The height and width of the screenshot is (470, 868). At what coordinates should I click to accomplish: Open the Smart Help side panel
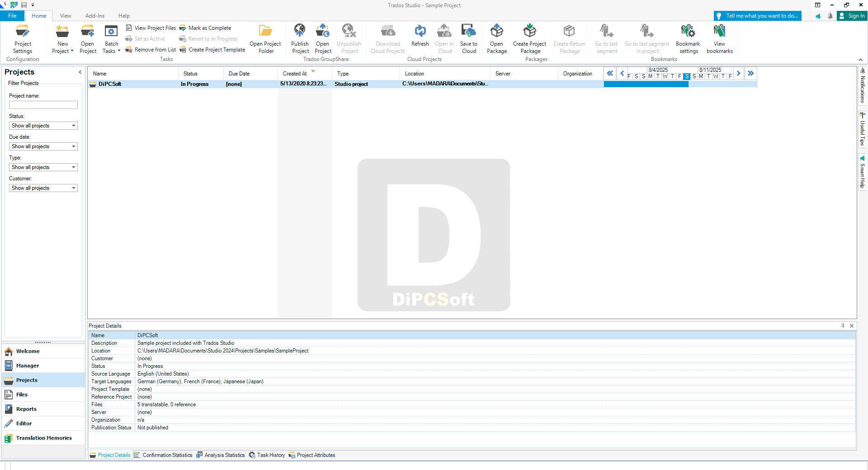(x=863, y=172)
